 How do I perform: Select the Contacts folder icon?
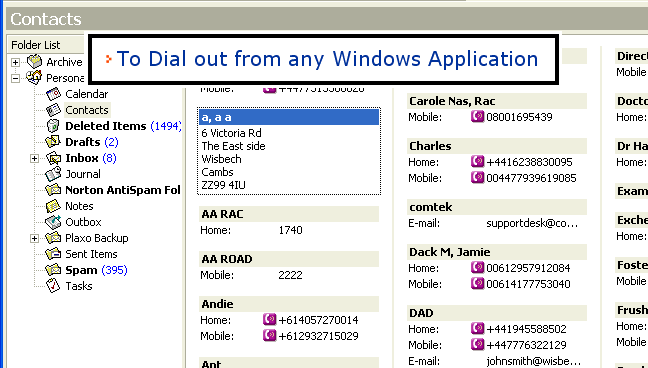coord(53,110)
